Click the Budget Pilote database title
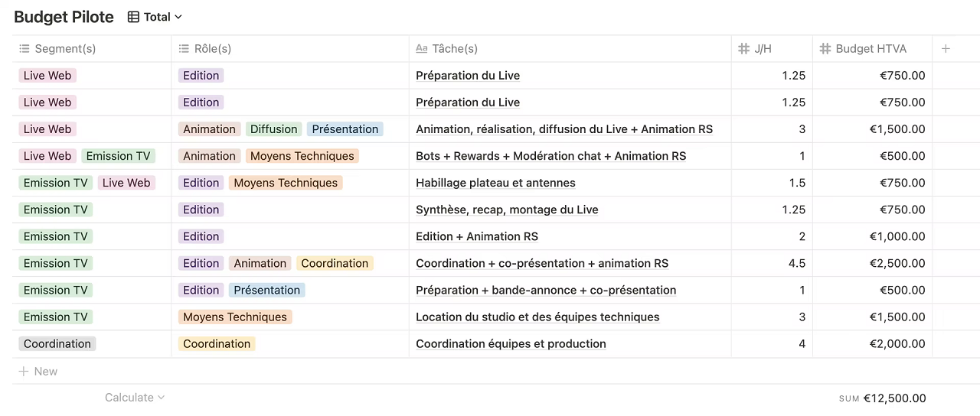The height and width of the screenshot is (416, 980). coord(64,17)
